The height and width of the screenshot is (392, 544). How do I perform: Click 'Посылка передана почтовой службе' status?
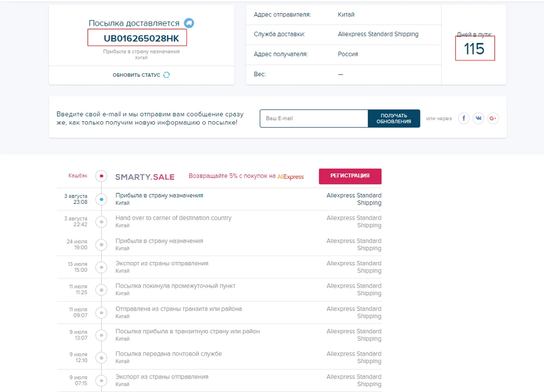169,354
